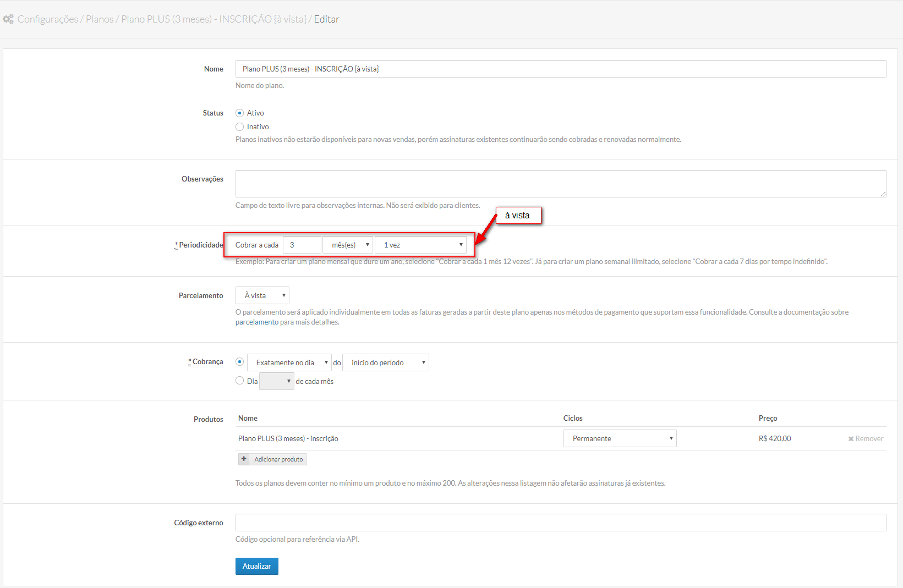Navigate to Planos in the breadcrumb

pos(100,19)
